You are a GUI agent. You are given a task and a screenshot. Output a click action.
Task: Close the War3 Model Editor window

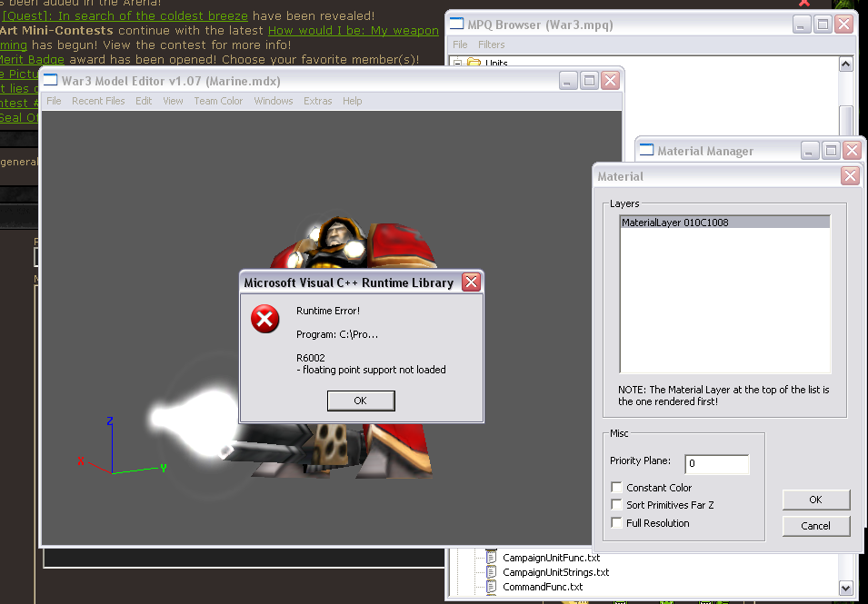[x=610, y=80]
